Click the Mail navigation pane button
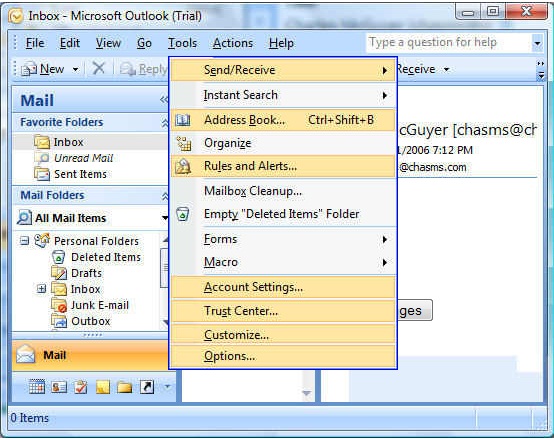 90,355
